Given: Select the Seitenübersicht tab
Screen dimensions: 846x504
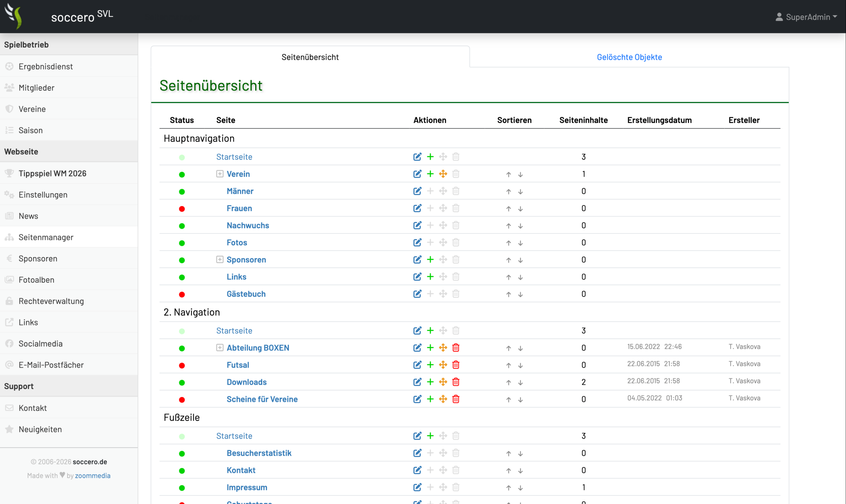Looking at the screenshot, I should click(310, 57).
